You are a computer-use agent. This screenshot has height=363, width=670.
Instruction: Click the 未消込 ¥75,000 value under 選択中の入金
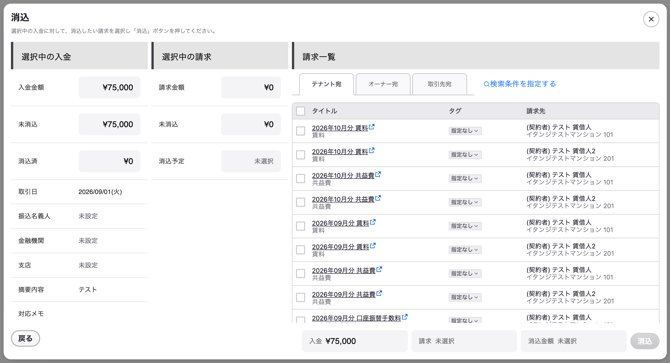[109, 124]
